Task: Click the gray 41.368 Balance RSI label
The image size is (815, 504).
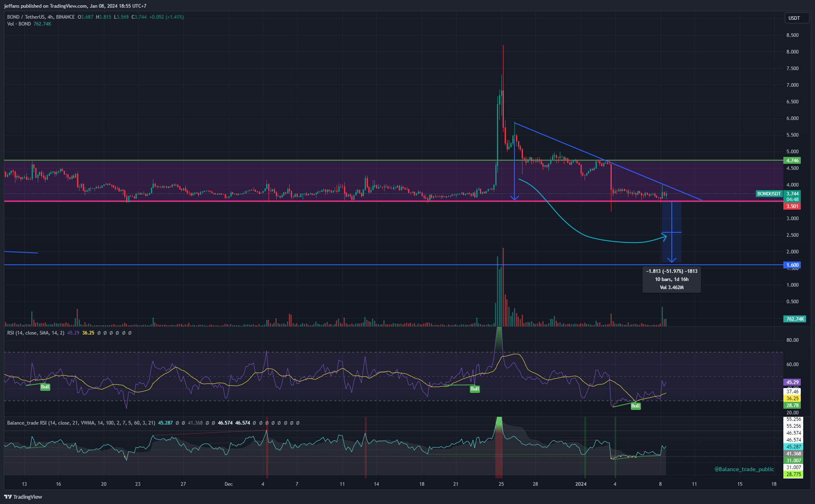Action: click(x=793, y=454)
